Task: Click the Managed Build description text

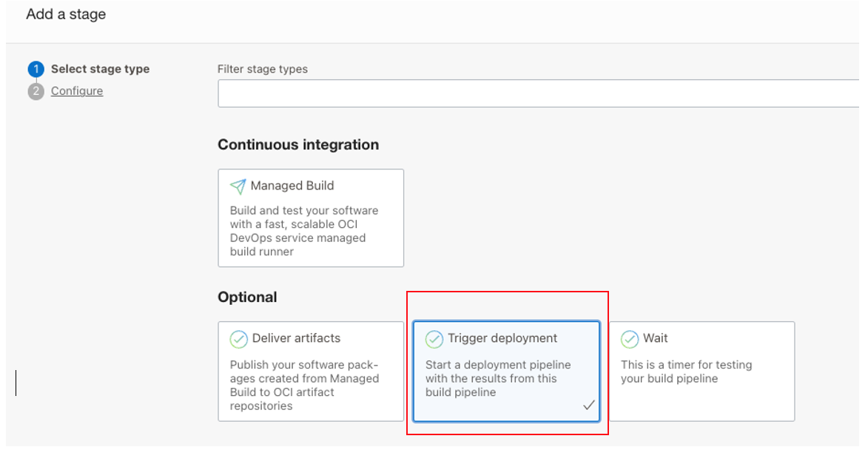Action: point(304,231)
